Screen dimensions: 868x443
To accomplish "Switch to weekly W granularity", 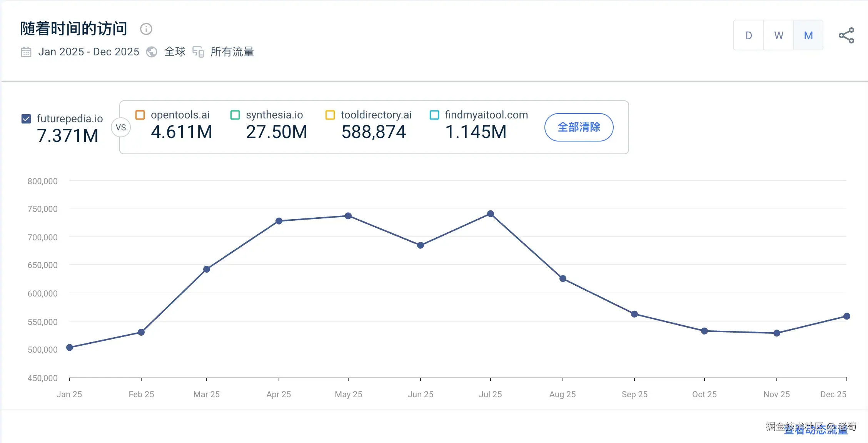I will tap(778, 35).
